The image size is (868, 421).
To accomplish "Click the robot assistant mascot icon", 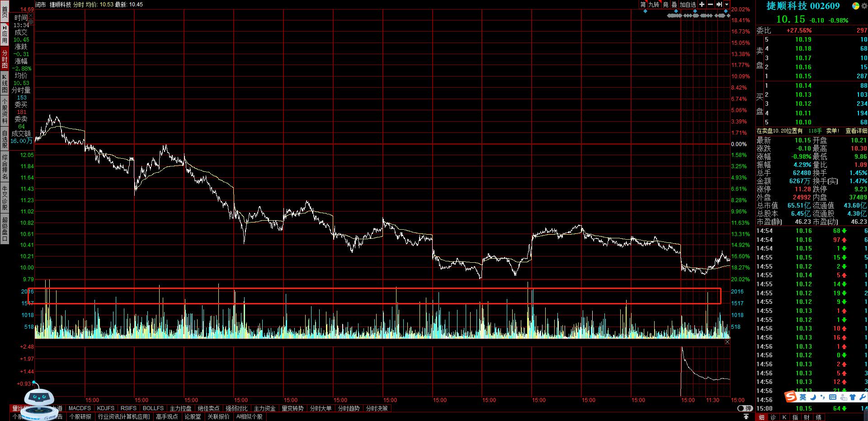I will click(x=39, y=400).
